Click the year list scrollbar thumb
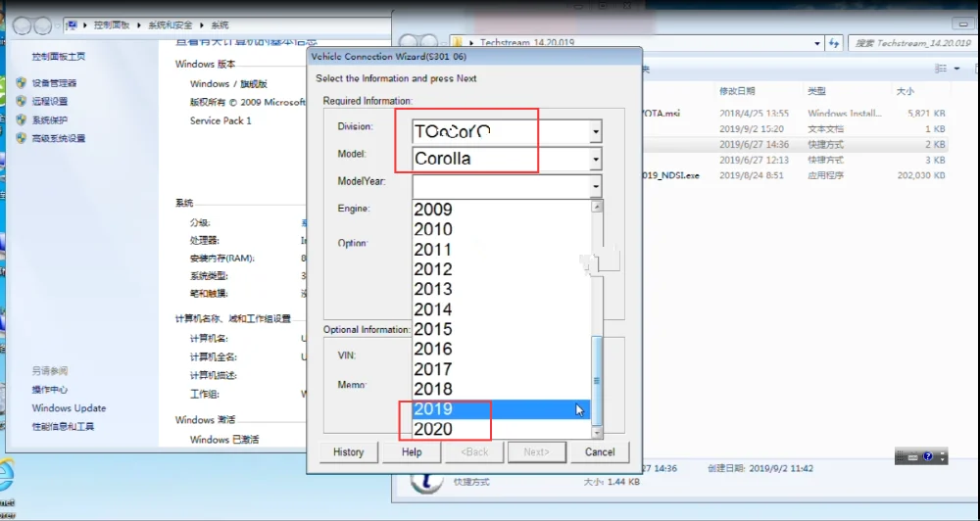This screenshot has width=980, height=521. point(597,380)
